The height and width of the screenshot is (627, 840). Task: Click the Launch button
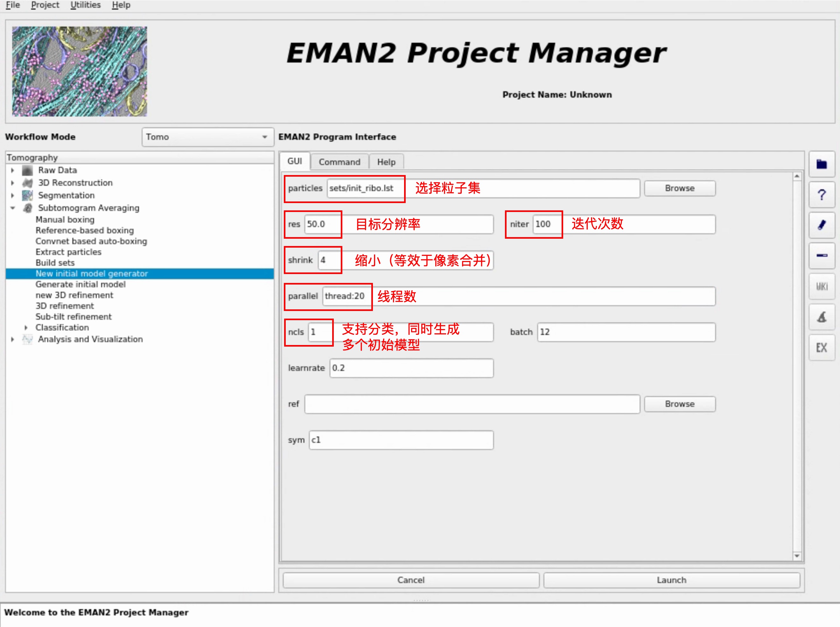672,580
